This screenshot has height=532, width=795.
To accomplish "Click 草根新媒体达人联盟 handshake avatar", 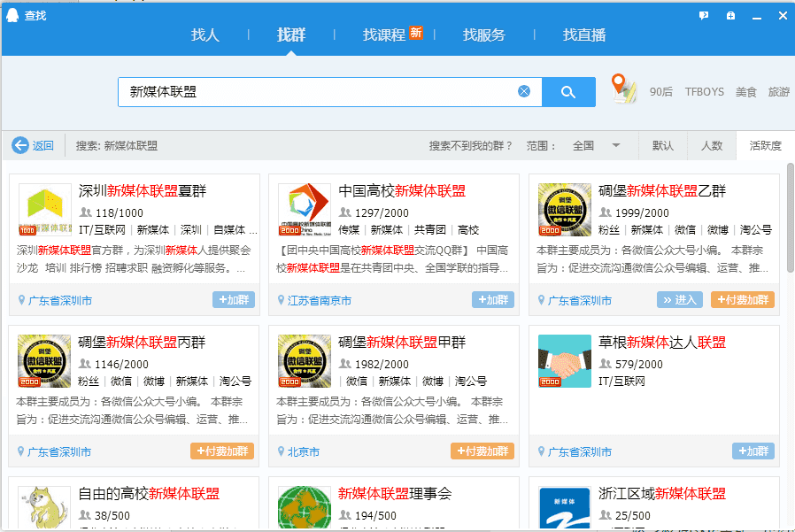I will point(564,361).
